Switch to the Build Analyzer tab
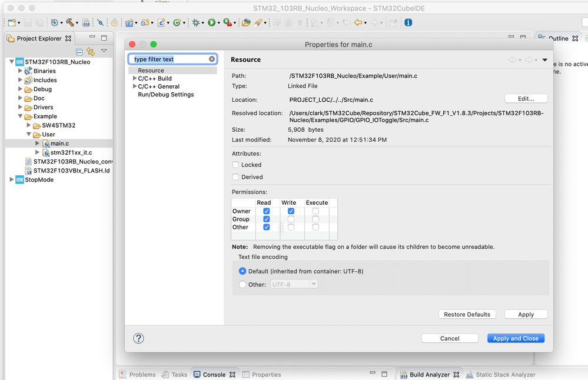The image size is (588, 380). (425, 374)
